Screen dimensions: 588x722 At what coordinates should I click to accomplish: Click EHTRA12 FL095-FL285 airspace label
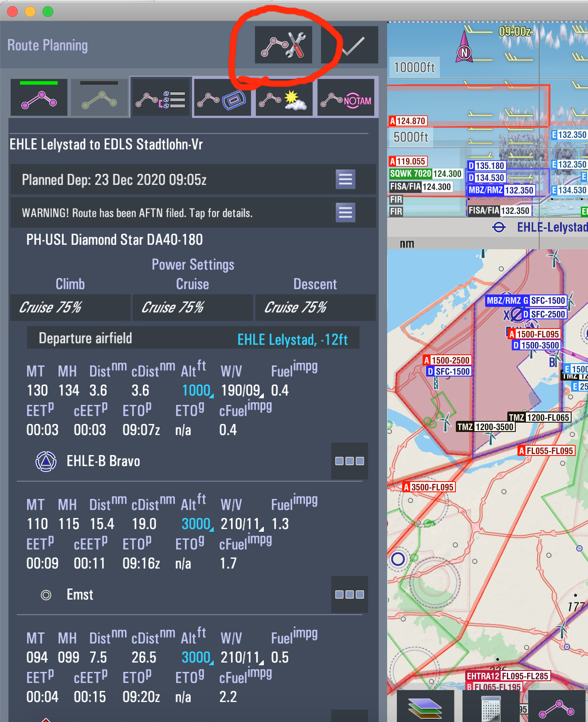point(508,676)
